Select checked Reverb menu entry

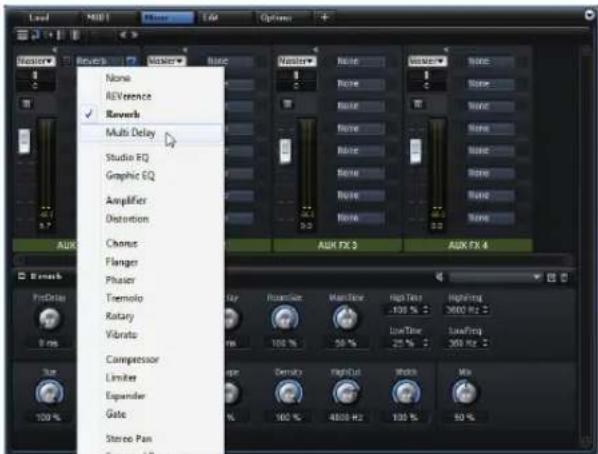tap(123, 114)
